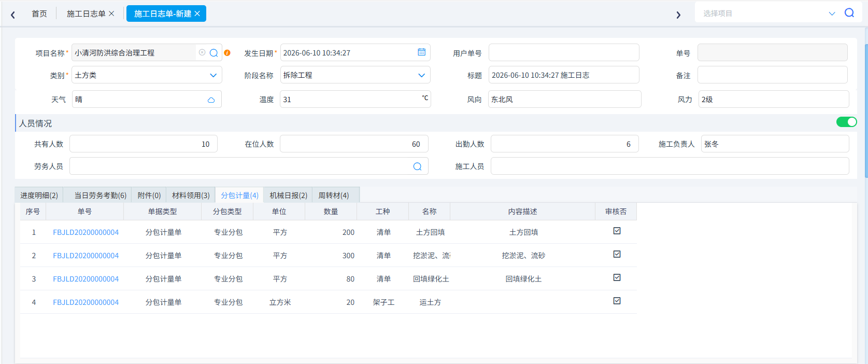Open FBJLD20200000004 link in row 3

[86, 279]
